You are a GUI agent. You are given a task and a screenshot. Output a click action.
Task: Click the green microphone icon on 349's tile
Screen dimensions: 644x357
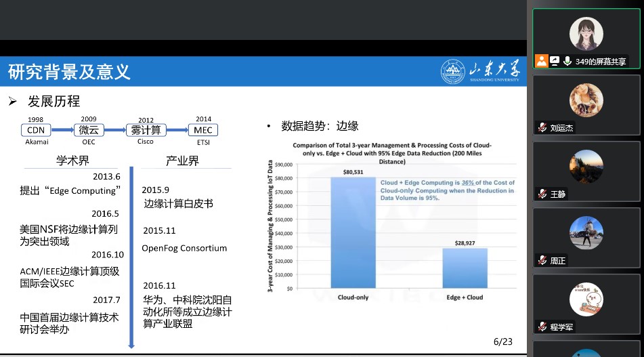[567, 61]
